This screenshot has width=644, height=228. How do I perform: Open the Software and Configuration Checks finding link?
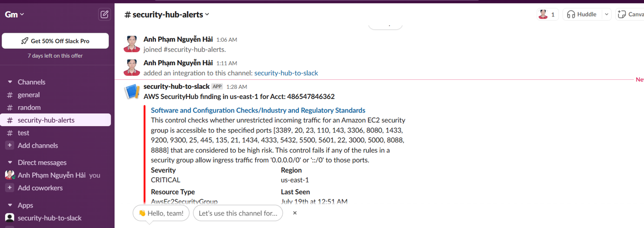pyautogui.click(x=258, y=110)
